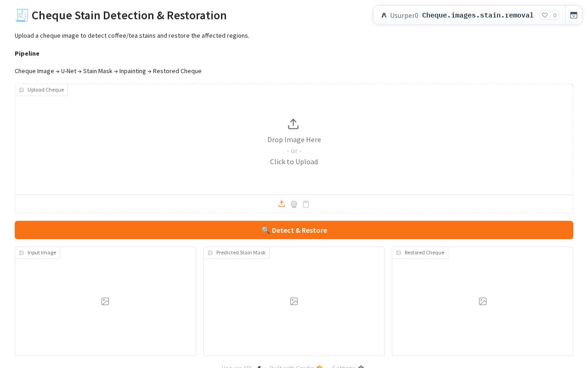This screenshot has height=368, width=588.
Task: Click the Predicted Stain Mask label
Action: pos(237,253)
